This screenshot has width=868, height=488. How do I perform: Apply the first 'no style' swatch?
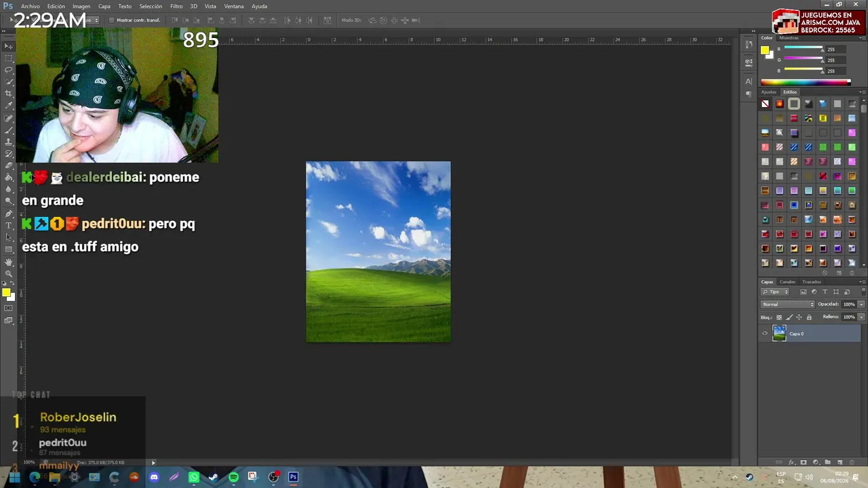click(x=765, y=104)
